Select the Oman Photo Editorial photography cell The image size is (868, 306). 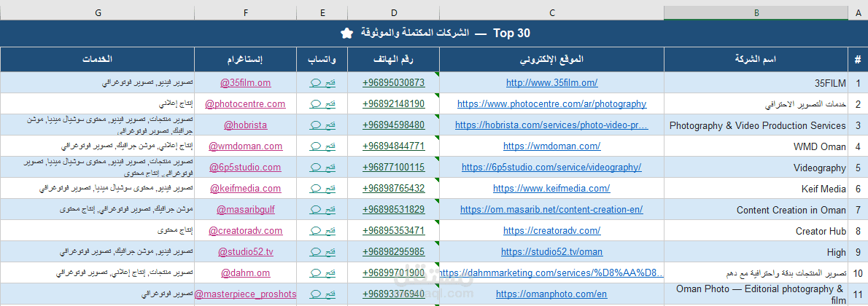pos(756,294)
